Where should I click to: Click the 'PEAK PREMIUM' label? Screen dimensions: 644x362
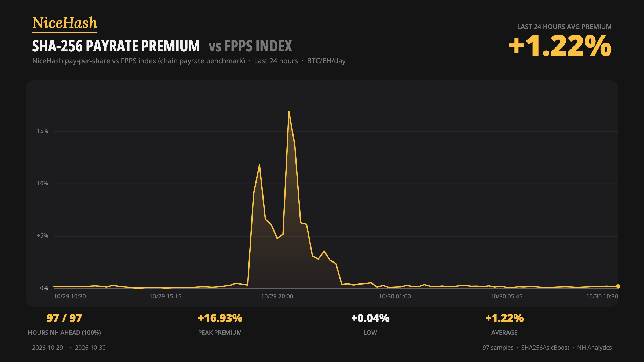220,333
